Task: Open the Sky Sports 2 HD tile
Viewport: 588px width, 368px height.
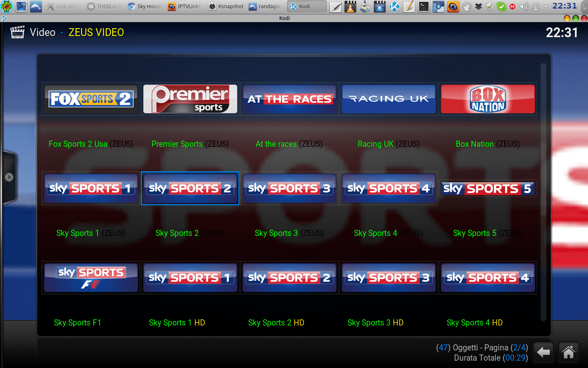Action: pyautogui.click(x=290, y=278)
